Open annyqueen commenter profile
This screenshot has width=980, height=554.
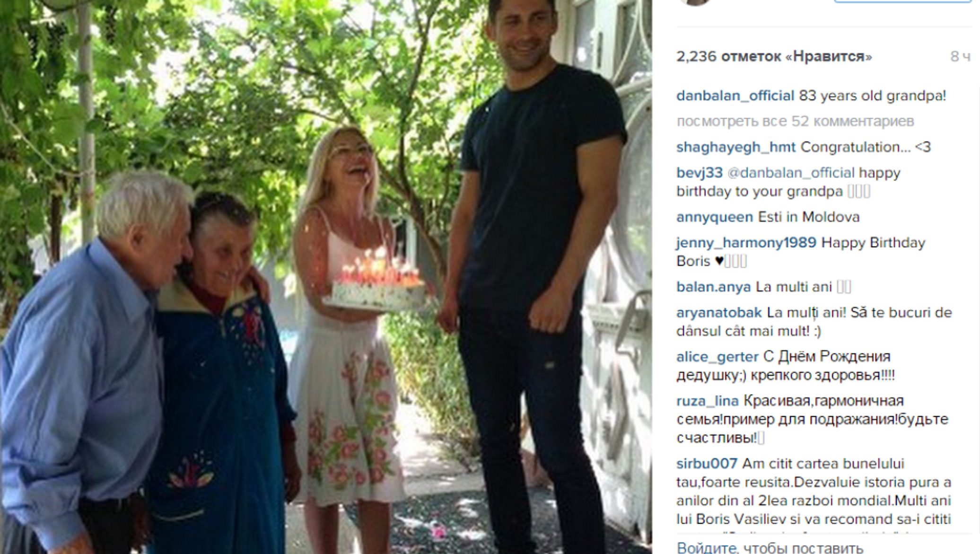[x=715, y=217]
